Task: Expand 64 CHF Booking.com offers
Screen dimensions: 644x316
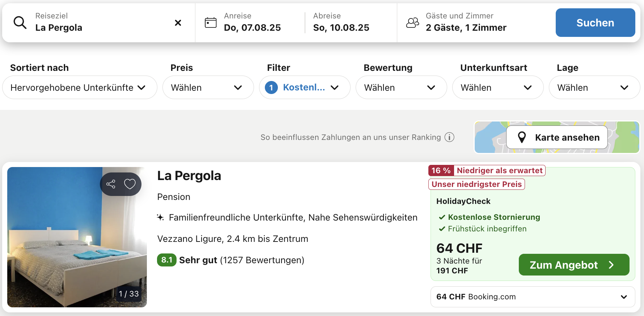Action: pos(533,297)
